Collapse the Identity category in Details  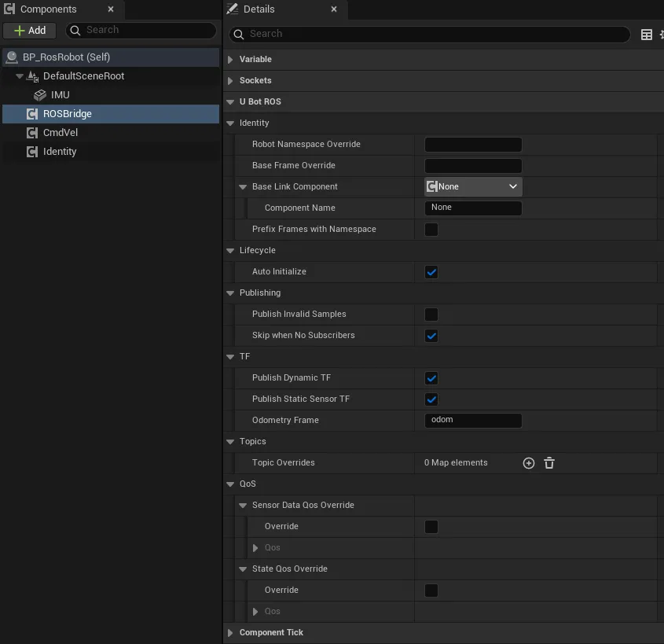coord(230,123)
